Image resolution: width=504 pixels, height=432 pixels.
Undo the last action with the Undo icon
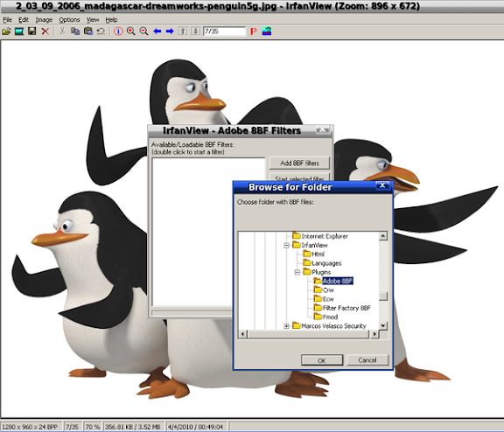(101, 31)
